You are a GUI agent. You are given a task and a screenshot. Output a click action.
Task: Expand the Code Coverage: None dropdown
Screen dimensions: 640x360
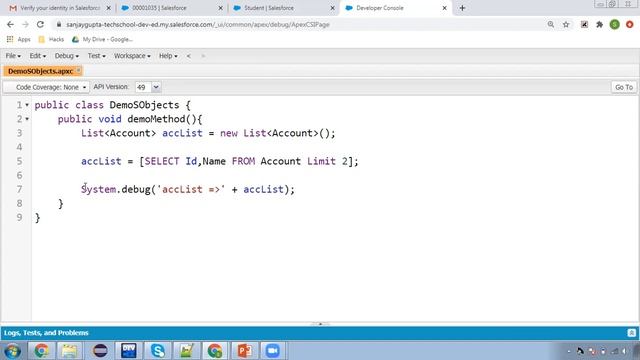pos(46,87)
